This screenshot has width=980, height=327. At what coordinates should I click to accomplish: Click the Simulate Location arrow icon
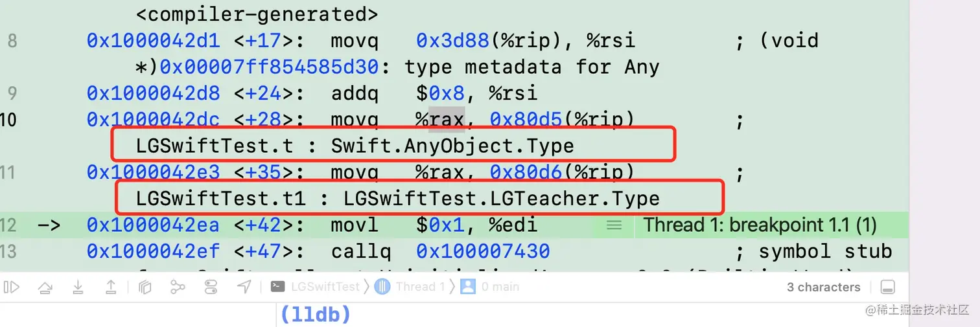tap(244, 287)
